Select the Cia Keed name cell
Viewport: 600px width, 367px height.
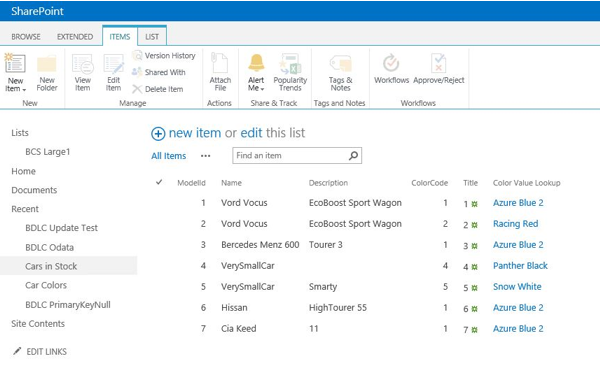point(238,329)
